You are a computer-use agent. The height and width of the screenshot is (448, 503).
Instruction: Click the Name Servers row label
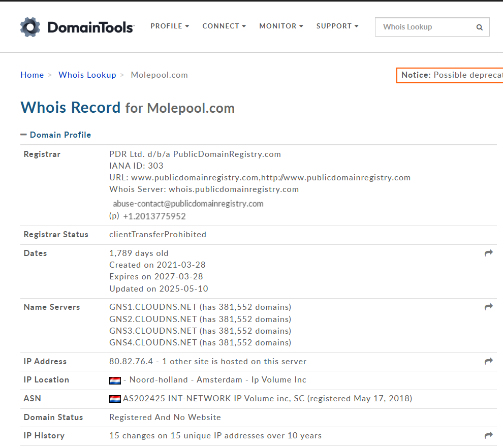click(52, 307)
